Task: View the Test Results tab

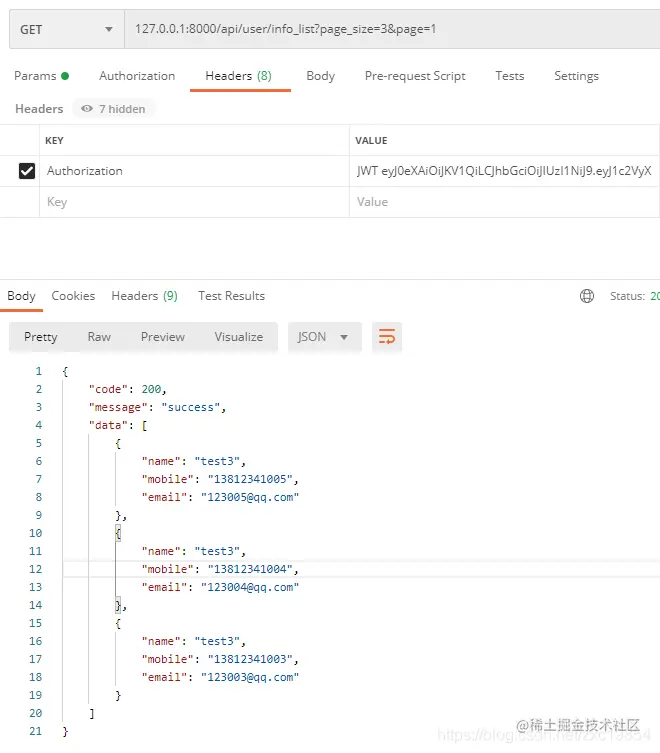Action: click(231, 296)
